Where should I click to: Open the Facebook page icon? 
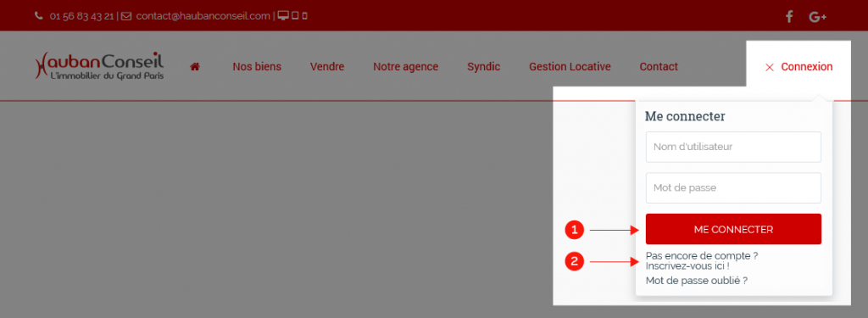point(789,17)
